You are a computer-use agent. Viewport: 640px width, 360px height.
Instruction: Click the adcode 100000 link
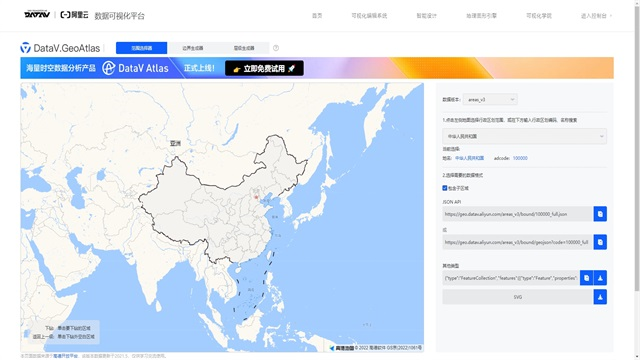[x=520, y=158]
